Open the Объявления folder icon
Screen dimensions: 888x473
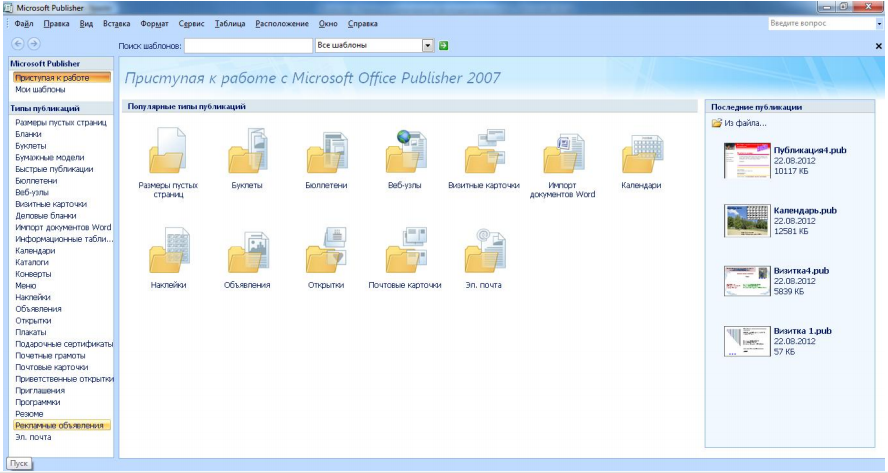[247, 252]
